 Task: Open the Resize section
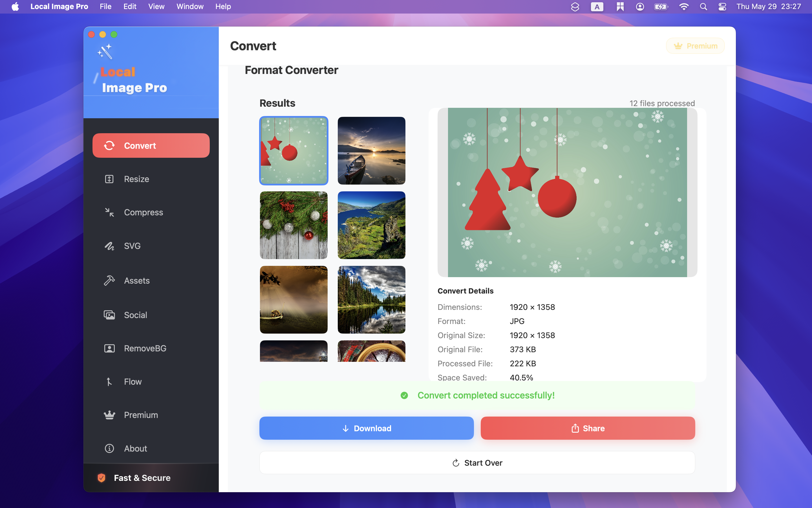151,179
